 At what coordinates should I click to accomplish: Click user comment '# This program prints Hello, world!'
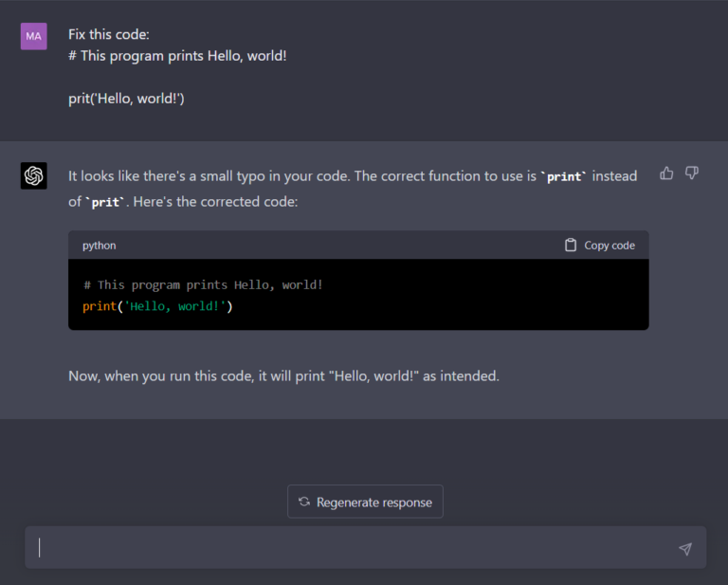(177, 56)
